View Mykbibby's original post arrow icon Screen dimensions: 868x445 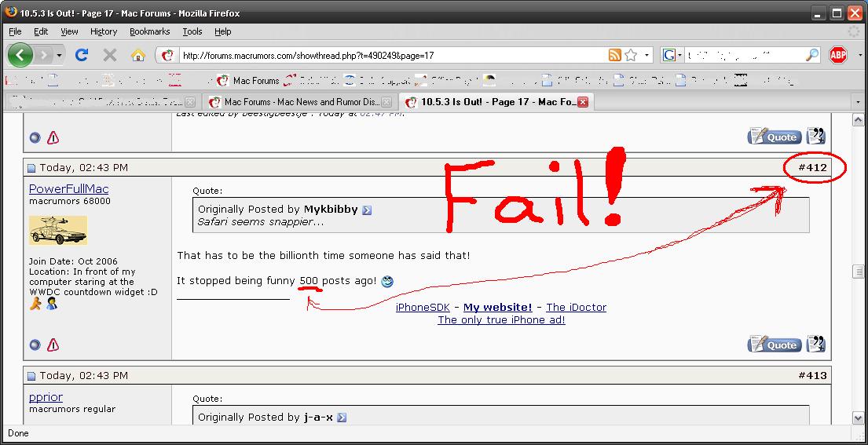(367, 210)
